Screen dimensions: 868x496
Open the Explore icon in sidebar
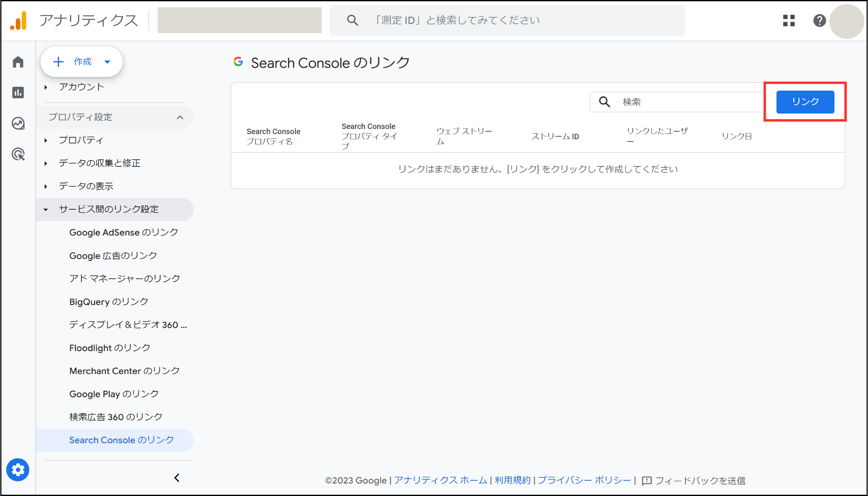pos(18,123)
